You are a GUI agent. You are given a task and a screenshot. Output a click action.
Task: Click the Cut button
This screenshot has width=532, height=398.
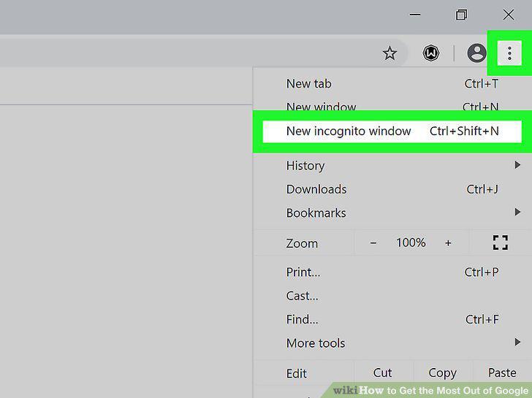(x=382, y=373)
